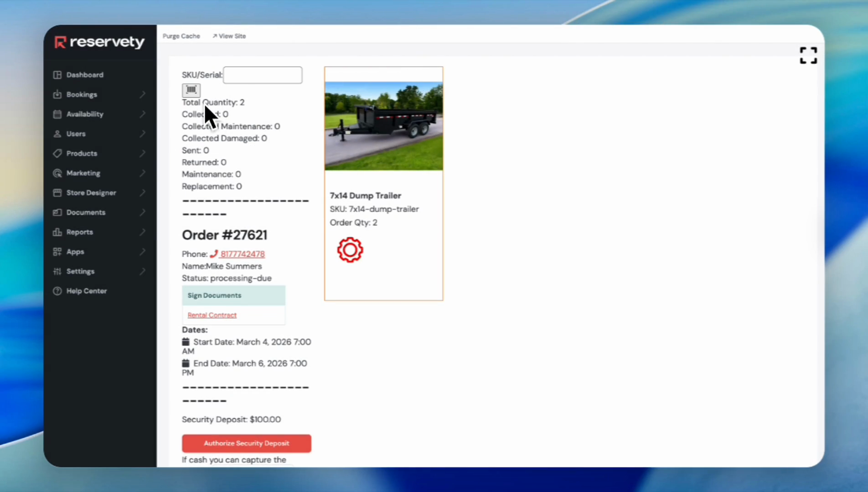
Task: Select the Reports chart icon in sidebar
Action: (57, 232)
